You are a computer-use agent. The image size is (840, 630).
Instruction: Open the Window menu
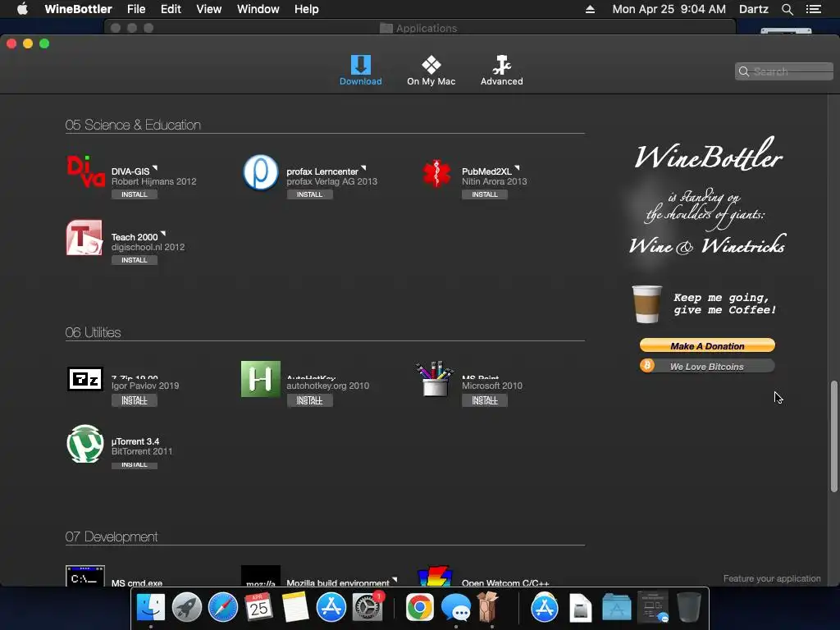(258, 9)
